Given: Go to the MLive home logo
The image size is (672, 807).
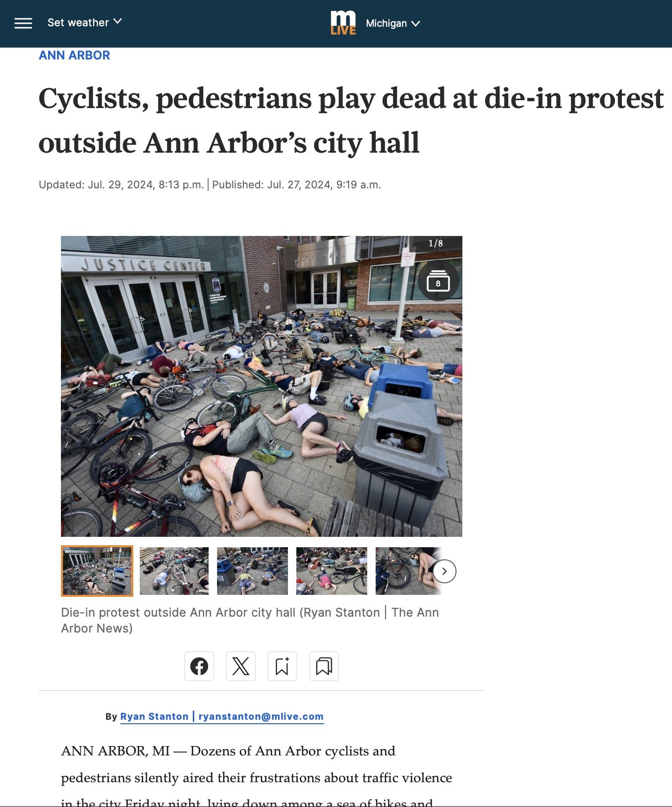Looking at the screenshot, I should pyautogui.click(x=343, y=23).
